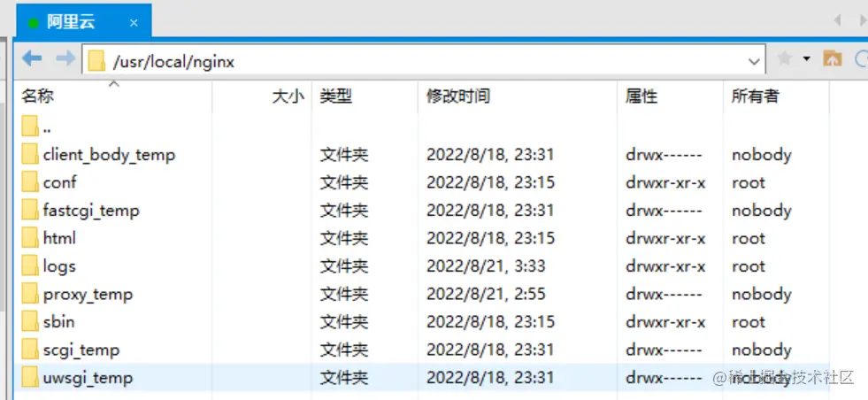The width and height of the screenshot is (868, 400).
Task: Click the conf folder name
Action: tap(60, 182)
